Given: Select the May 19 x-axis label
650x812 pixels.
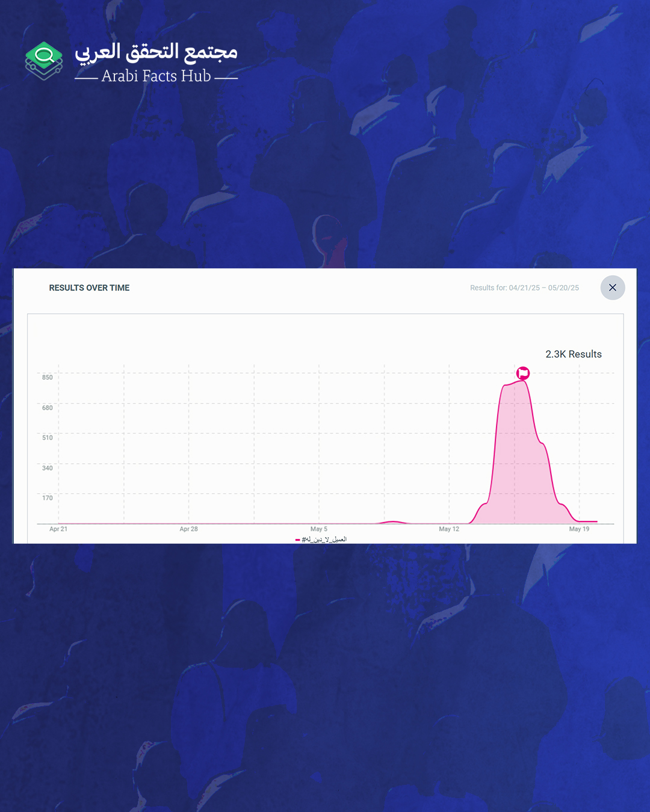Looking at the screenshot, I should click(x=579, y=529).
